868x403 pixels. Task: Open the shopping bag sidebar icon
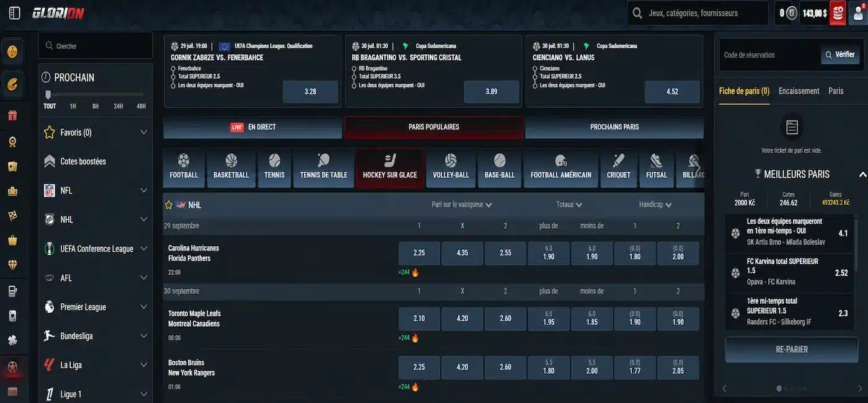coord(12,240)
